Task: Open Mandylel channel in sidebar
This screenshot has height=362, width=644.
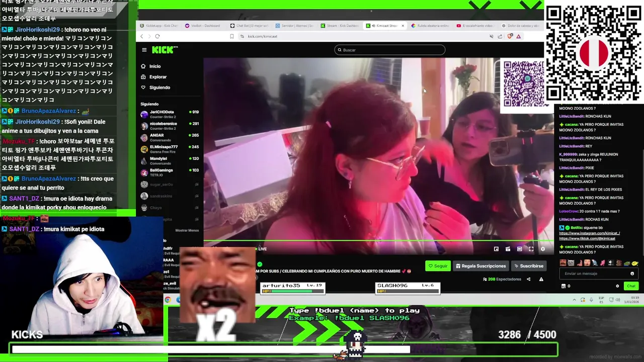Action: click(x=170, y=160)
